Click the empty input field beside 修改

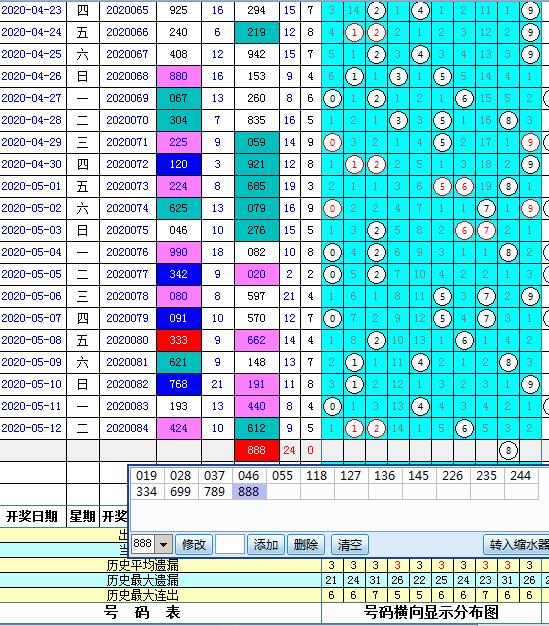point(230,544)
